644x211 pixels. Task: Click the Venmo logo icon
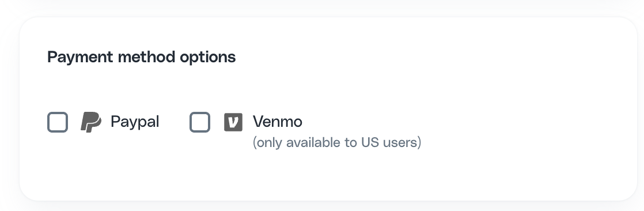pos(233,122)
